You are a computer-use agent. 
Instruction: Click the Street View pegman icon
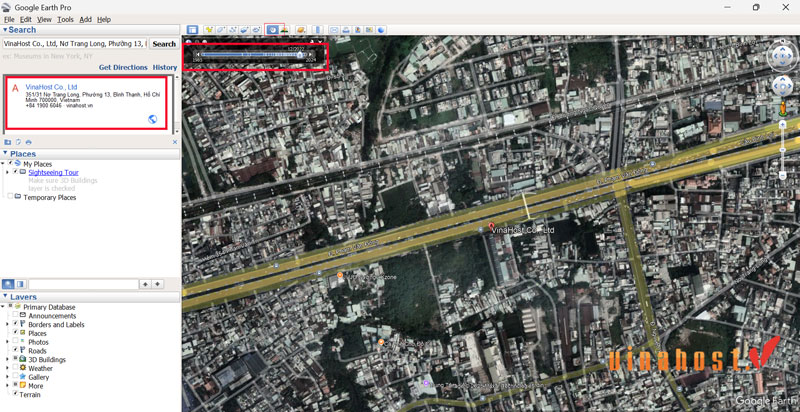[x=782, y=108]
